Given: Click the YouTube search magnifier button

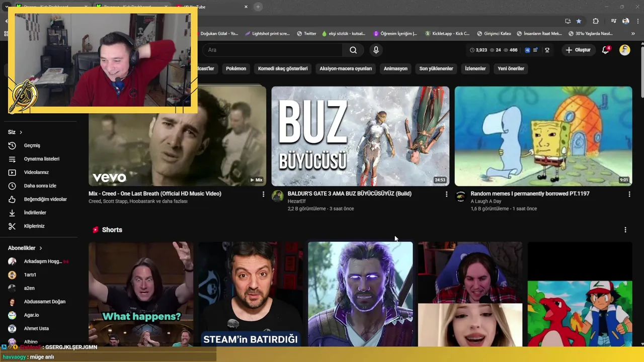Looking at the screenshot, I should pyautogui.click(x=353, y=50).
